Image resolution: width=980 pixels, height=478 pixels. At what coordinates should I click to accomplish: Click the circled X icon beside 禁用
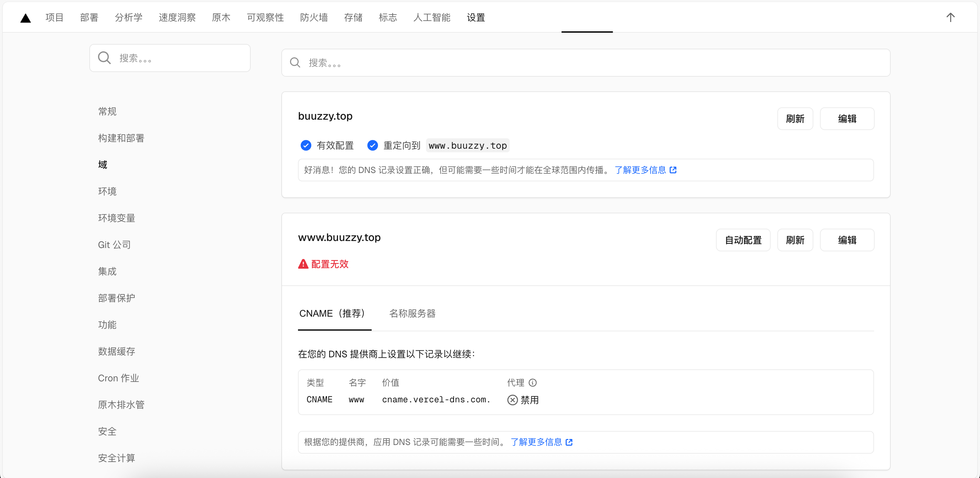(512, 400)
